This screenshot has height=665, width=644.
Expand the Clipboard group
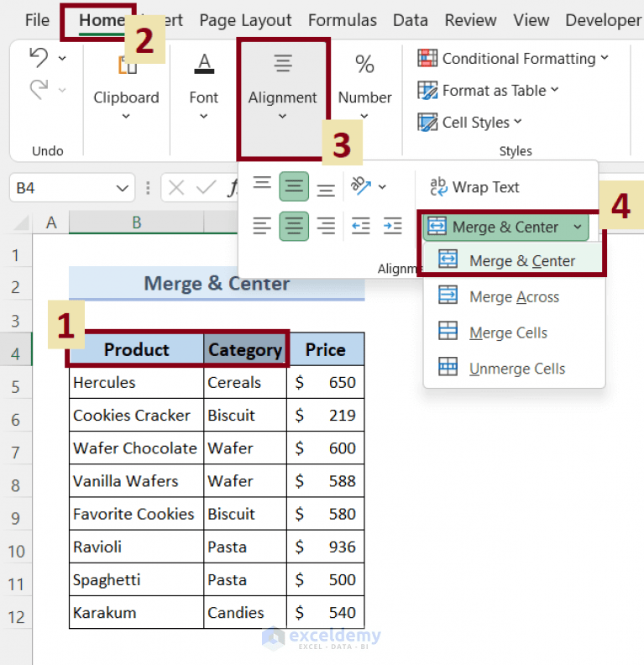(126, 87)
